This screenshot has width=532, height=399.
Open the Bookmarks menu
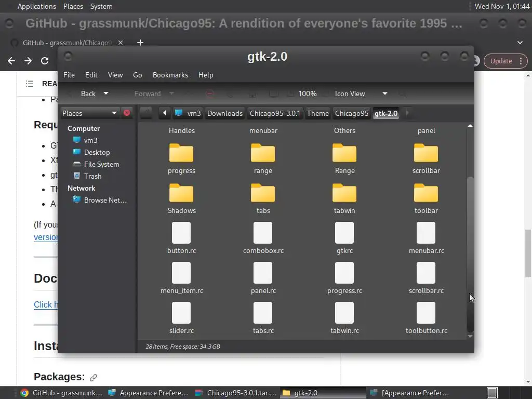(x=170, y=75)
